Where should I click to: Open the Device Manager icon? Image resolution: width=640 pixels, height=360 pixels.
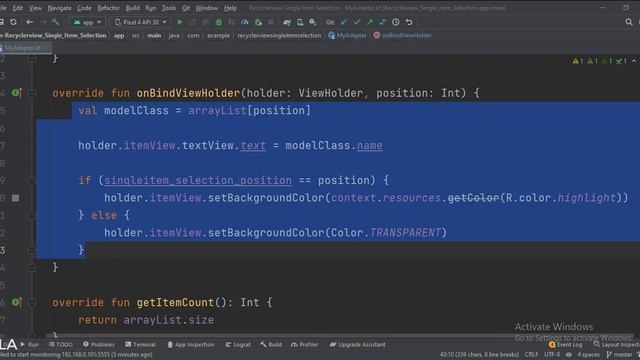tap(300, 22)
